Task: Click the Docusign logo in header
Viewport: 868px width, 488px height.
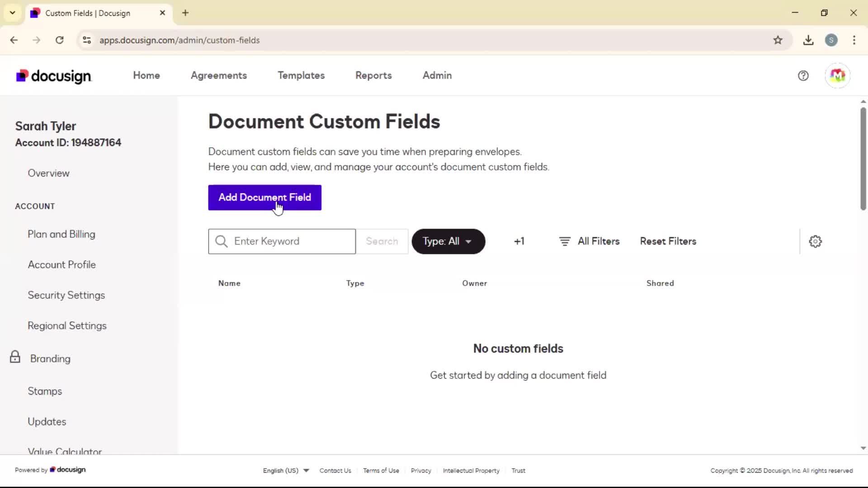Action: tap(54, 76)
